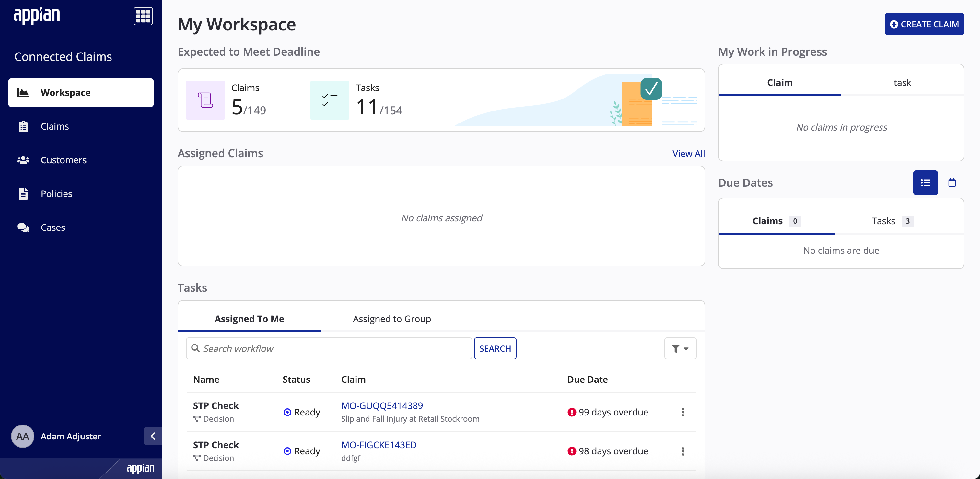Click the purple Claims scroll icon

point(205,100)
